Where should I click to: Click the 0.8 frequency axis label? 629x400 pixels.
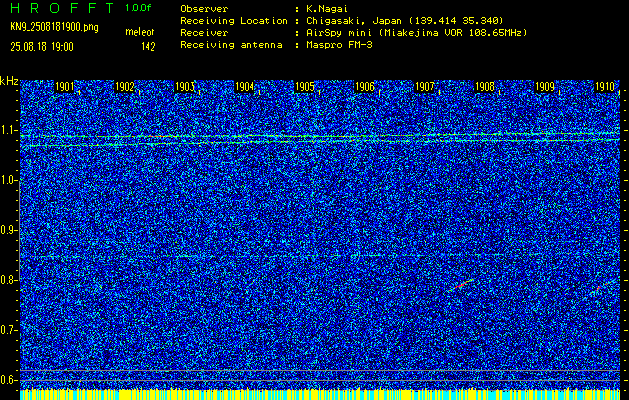(x=9, y=280)
